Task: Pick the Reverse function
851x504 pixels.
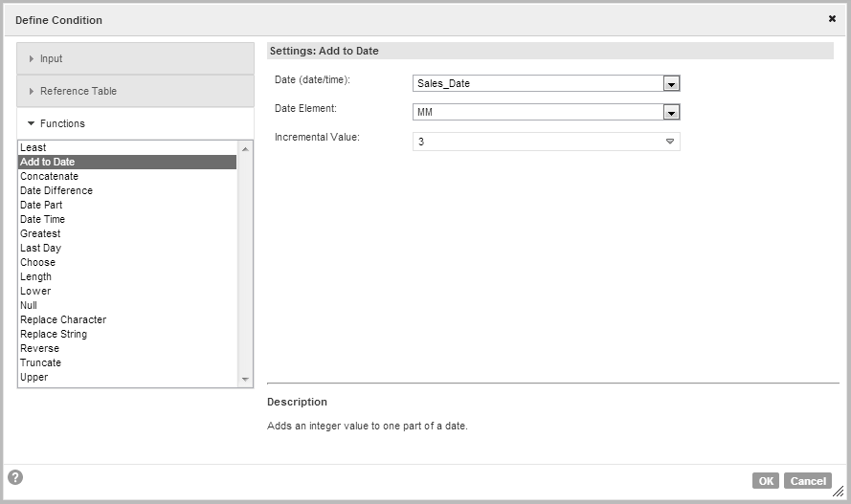Action: click(x=127, y=348)
